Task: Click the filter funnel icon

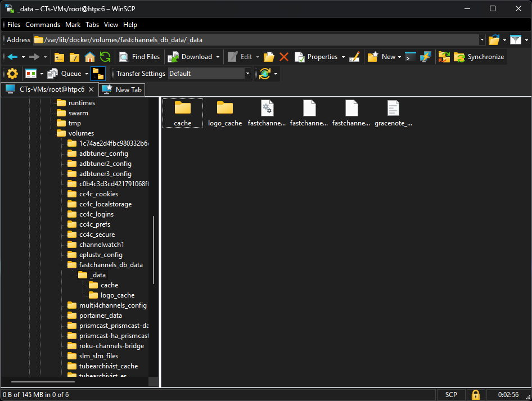Action: pos(516,40)
